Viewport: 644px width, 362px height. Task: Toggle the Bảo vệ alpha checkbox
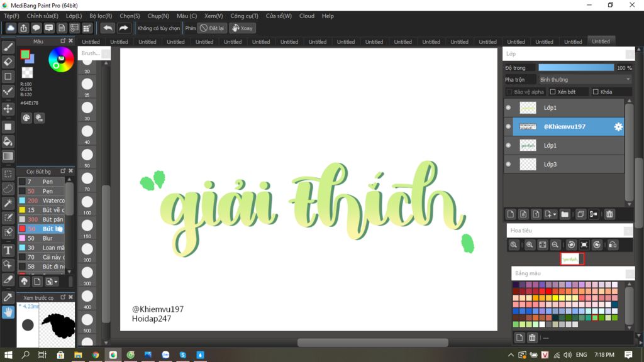(509, 92)
